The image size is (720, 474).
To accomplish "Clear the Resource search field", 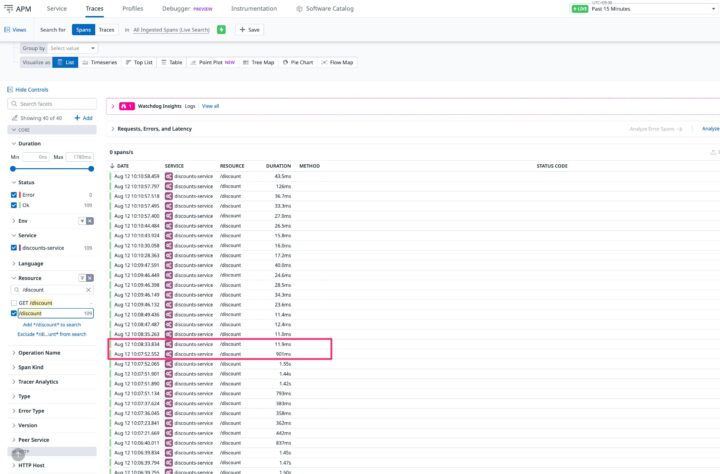I will pos(89,290).
